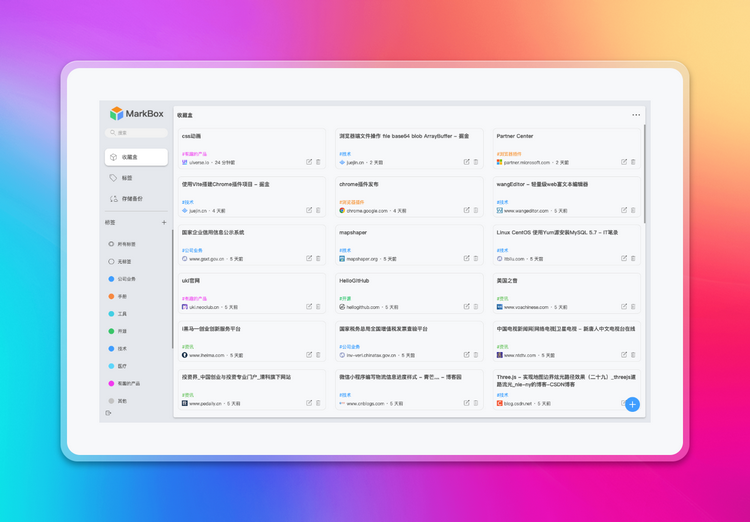The width and height of the screenshot is (750, 522).
Task: Edit the Linux CentOS MySQL bookmark
Action: click(x=624, y=258)
